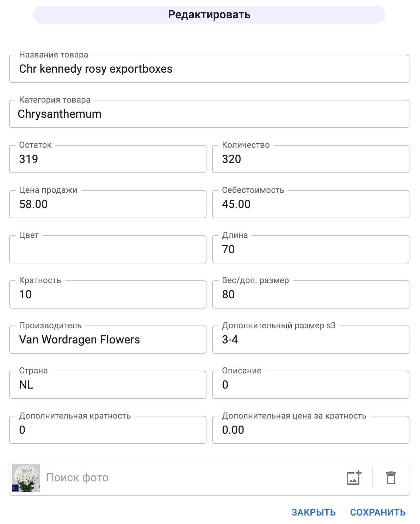The image size is (420, 524).
Task: Click the add photo icon
Action: 354,478
